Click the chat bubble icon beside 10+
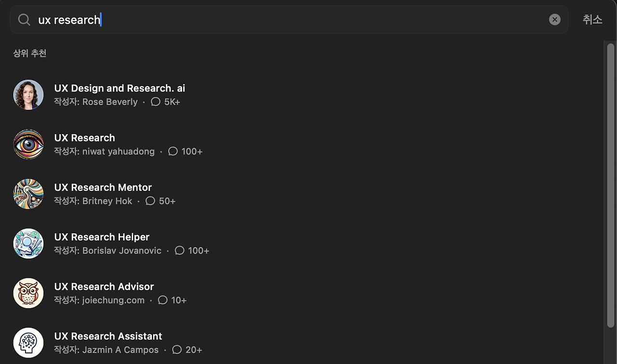The height and width of the screenshot is (364, 617). [x=163, y=300]
